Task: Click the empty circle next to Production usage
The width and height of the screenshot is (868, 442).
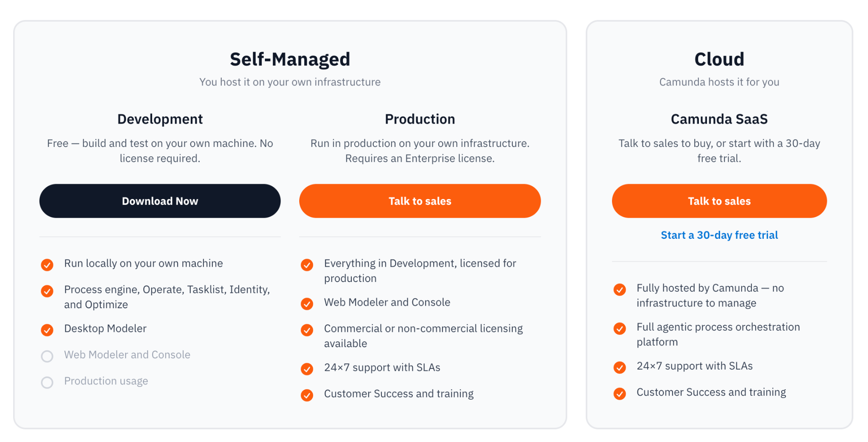Action: point(47,382)
